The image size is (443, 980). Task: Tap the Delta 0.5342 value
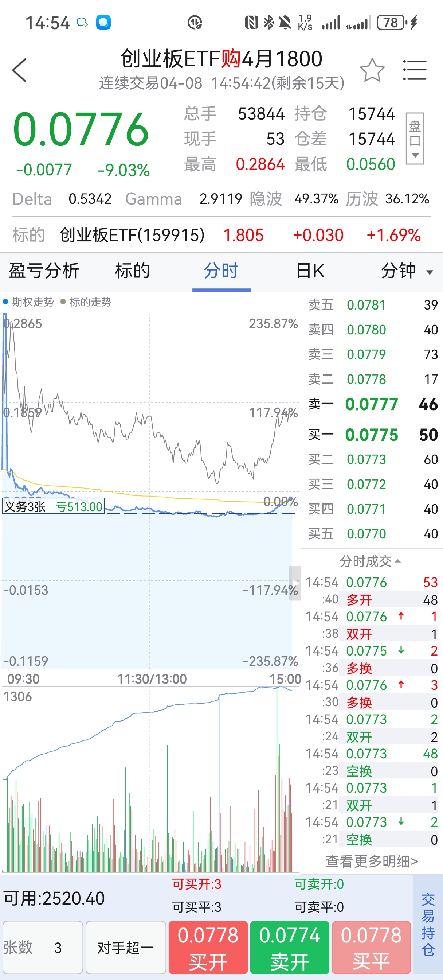pyautogui.click(x=90, y=199)
